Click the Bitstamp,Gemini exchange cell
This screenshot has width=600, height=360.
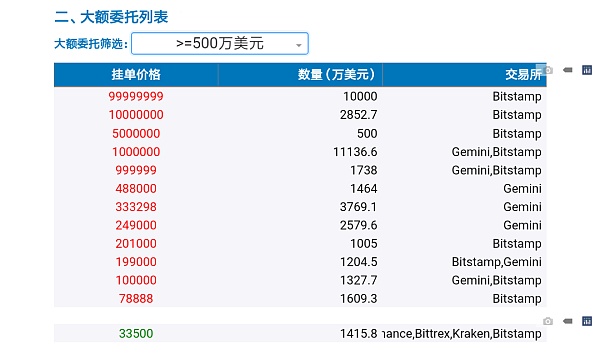(497, 262)
